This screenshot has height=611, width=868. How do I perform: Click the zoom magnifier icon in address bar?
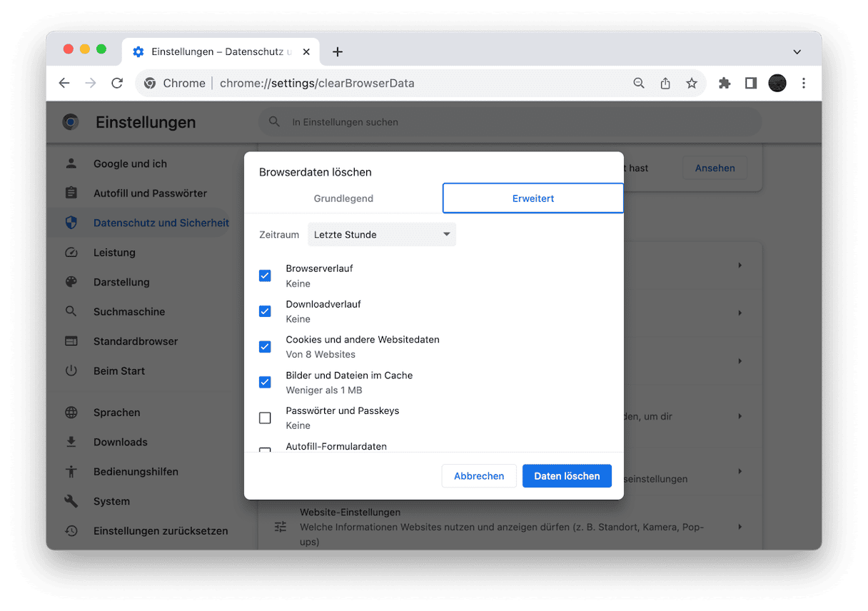(639, 84)
